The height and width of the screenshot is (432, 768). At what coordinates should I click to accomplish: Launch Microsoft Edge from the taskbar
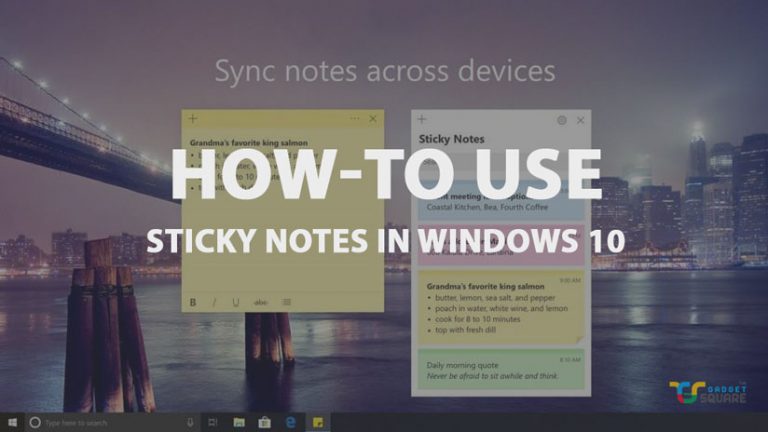click(291, 422)
